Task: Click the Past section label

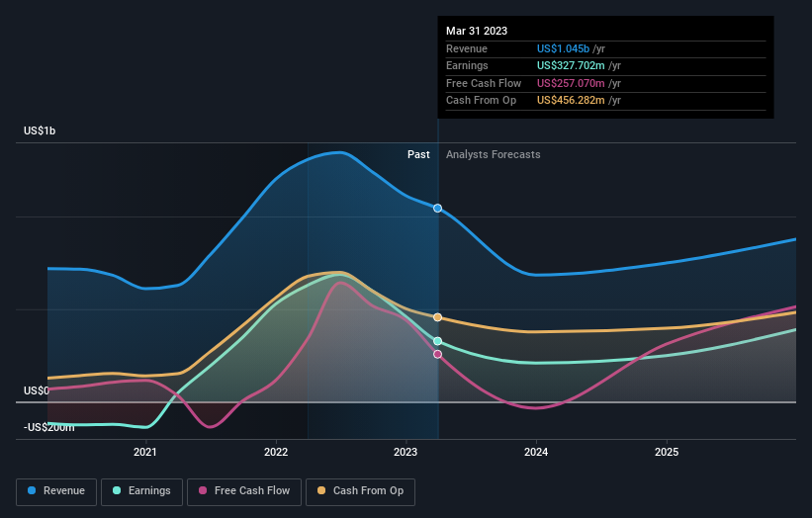Action: click(418, 154)
